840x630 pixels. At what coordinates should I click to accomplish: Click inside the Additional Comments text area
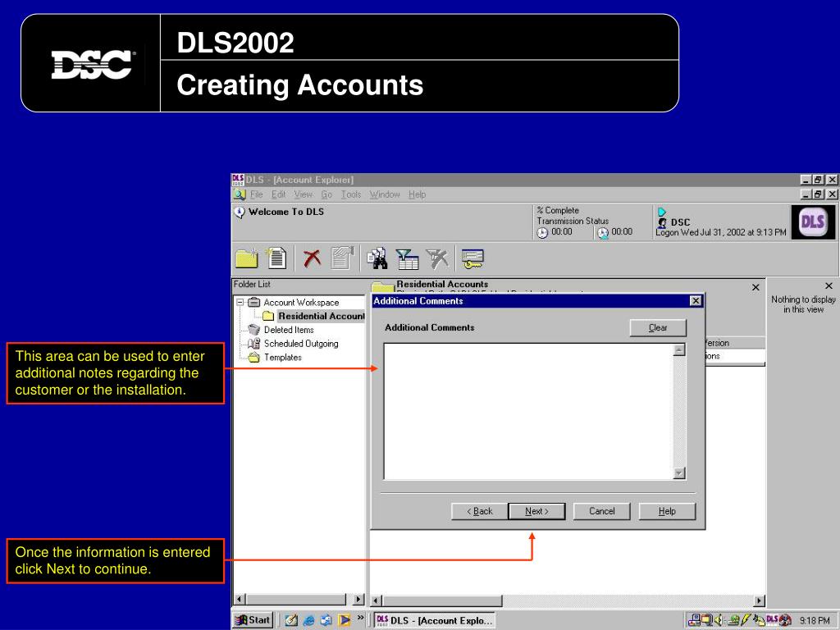coord(528,412)
